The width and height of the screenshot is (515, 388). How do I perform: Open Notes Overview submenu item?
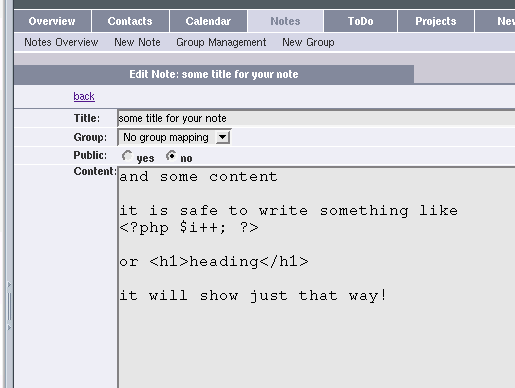point(61,42)
